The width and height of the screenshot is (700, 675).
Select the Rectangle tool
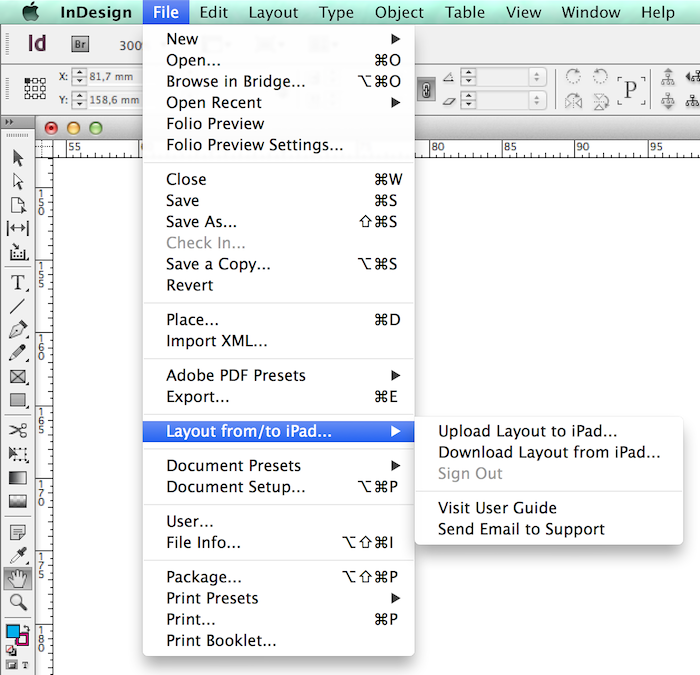click(18, 400)
